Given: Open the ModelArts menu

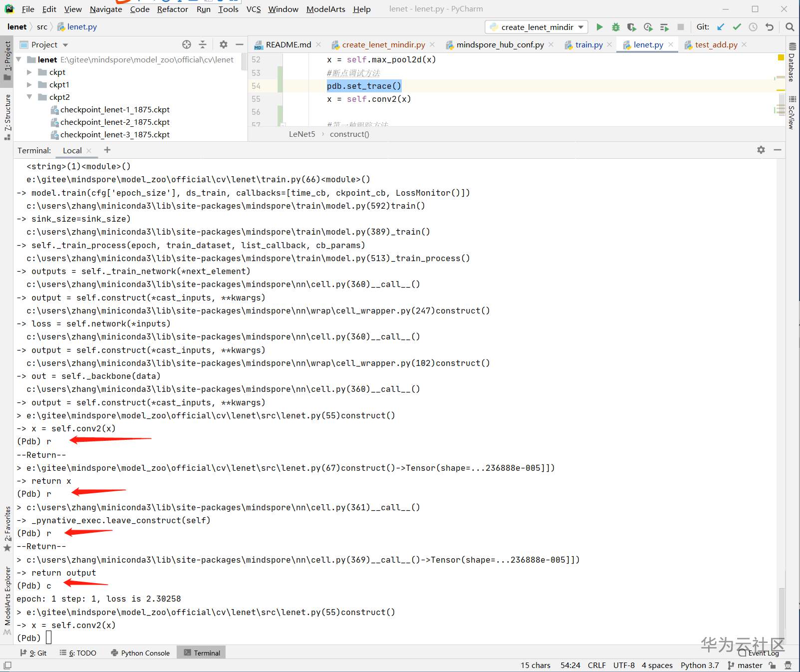Looking at the screenshot, I should [x=325, y=9].
